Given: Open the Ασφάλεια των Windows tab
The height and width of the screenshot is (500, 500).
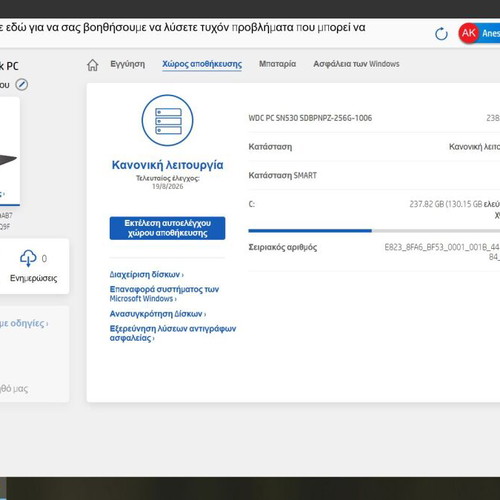Looking at the screenshot, I should click(x=356, y=64).
